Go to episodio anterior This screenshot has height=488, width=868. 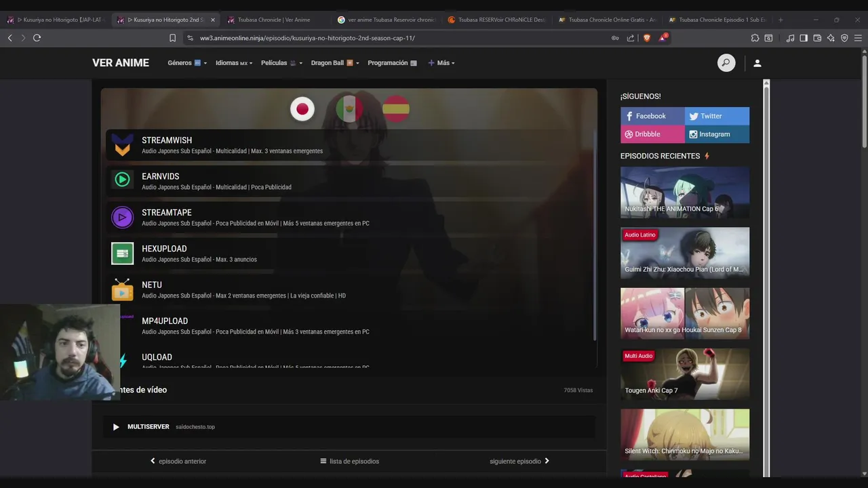(x=178, y=462)
